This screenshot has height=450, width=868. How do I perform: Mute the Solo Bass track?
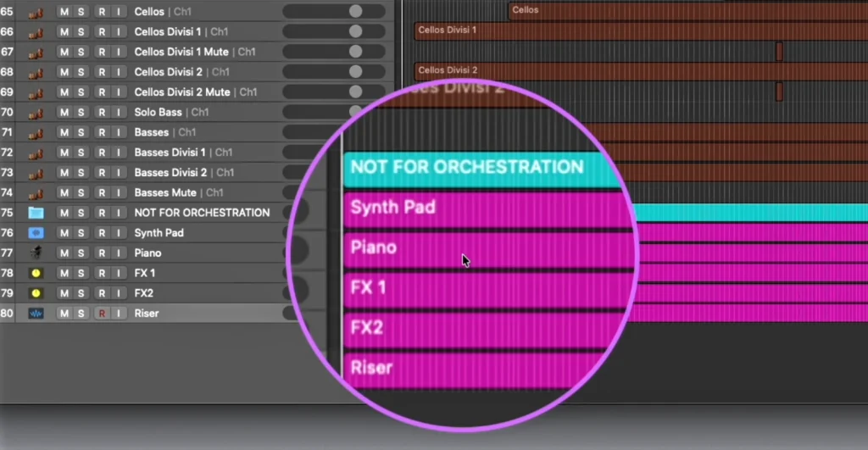point(64,112)
